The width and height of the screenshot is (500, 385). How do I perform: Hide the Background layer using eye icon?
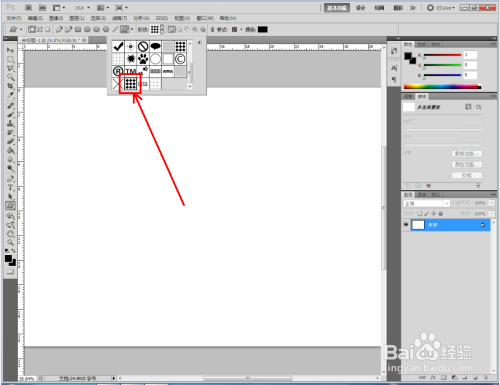tap(406, 225)
